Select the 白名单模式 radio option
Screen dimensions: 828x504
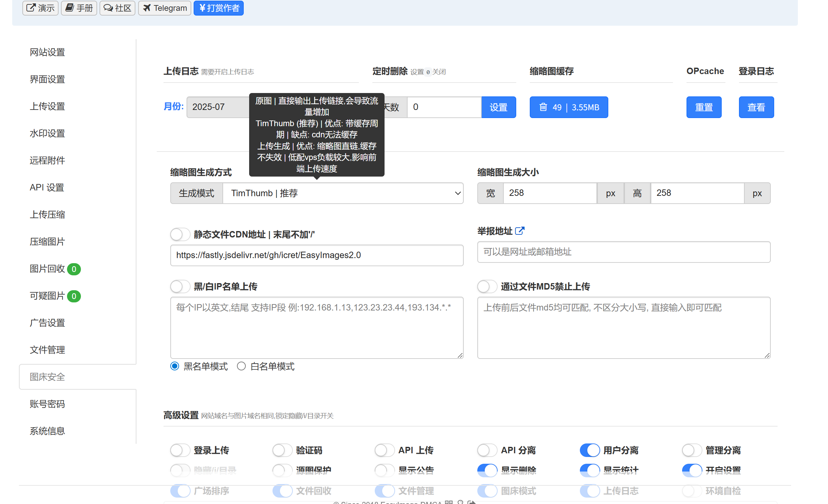coord(241,366)
